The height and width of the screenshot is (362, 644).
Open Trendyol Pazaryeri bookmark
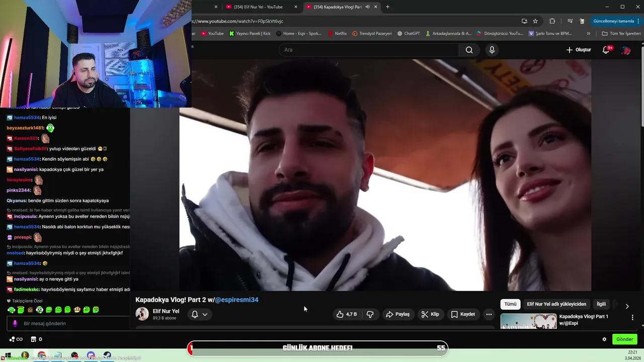point(372,34)
